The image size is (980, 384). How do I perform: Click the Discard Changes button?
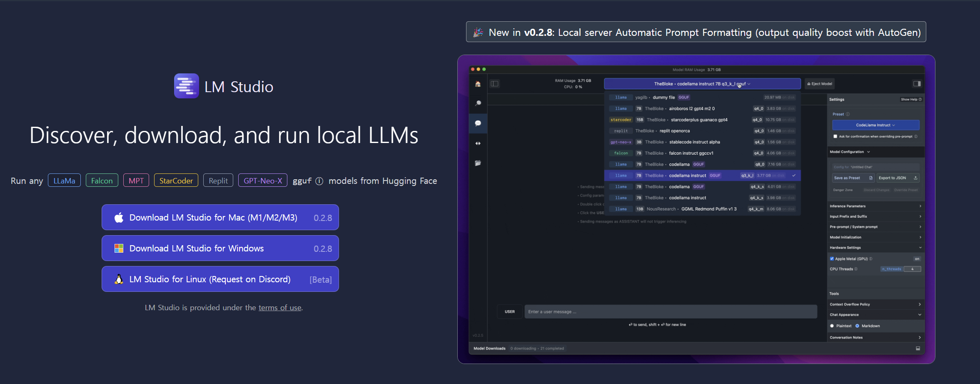point(876,190)
